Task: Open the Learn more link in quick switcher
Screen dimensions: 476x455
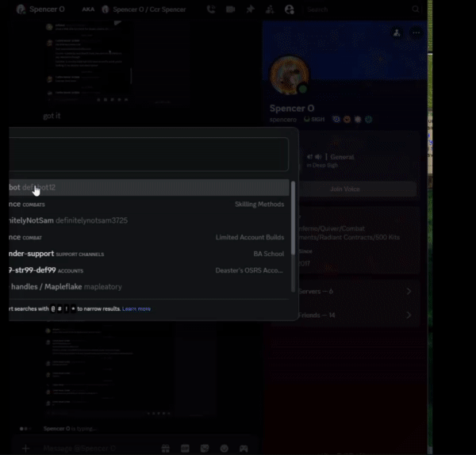Action: [136, 308]
